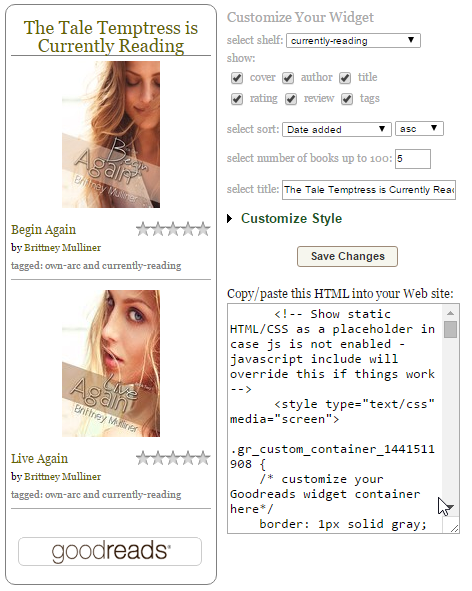
Task: Click the goodreads logo button
Action: coord(110,551)
